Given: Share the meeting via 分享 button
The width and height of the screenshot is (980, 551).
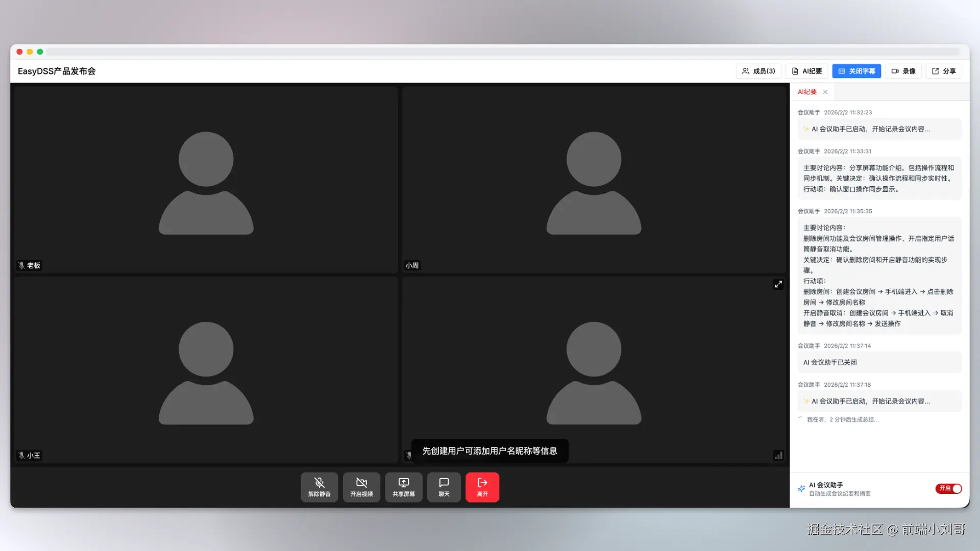Looking at the screenshot, I should coord(943,71).
